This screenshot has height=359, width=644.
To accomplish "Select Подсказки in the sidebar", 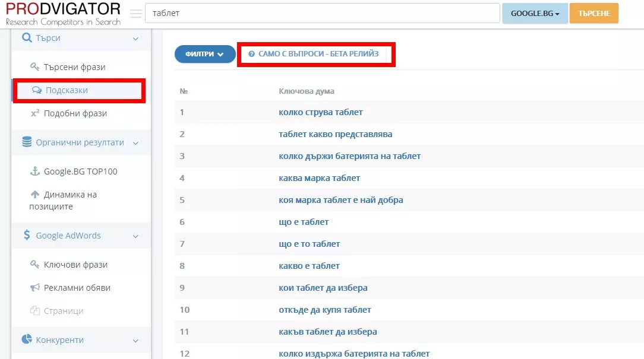I will [x=67, y=90].
